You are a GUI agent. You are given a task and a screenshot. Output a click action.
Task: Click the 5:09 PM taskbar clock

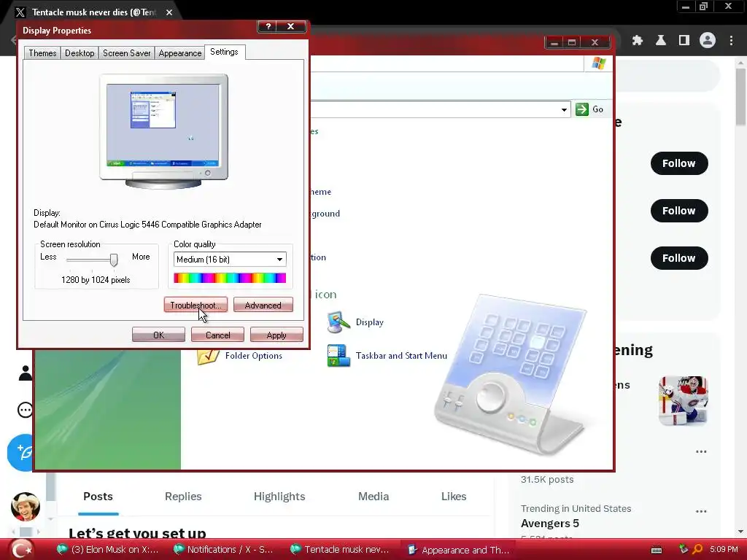click(724, 550)
